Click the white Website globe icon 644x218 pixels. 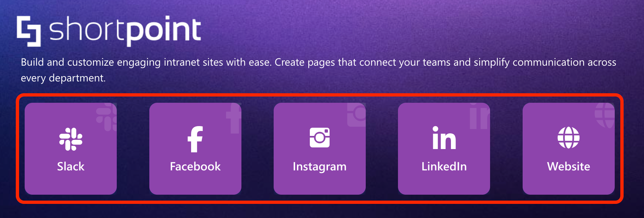click(x=569, y=138)
